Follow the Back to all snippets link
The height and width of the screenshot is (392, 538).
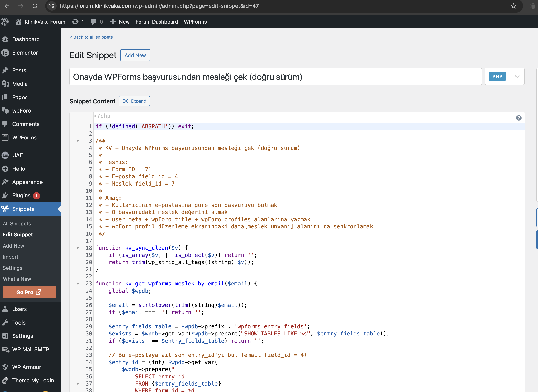pos(93,37)
